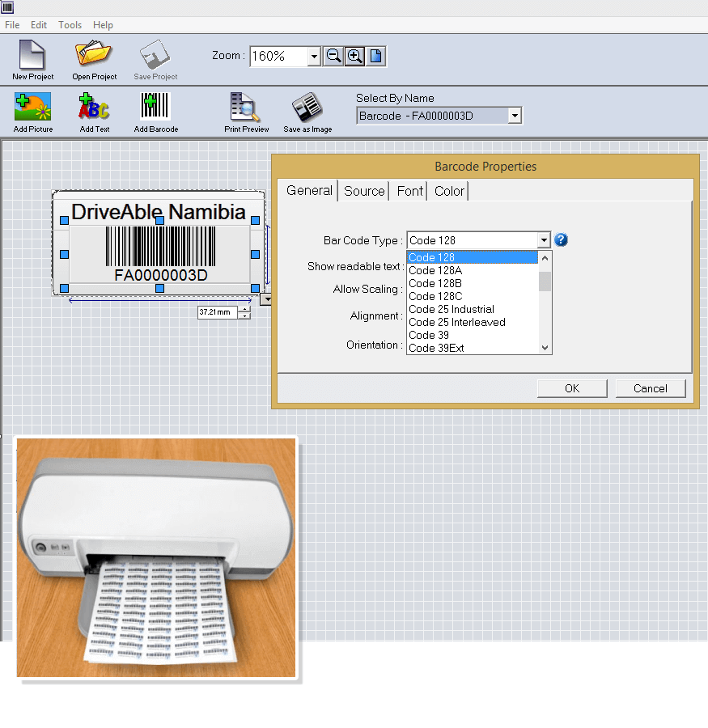This screenshot has height=728, width=708.
Task: Select Code 128B in the list
Action: [x=472, y=283]
